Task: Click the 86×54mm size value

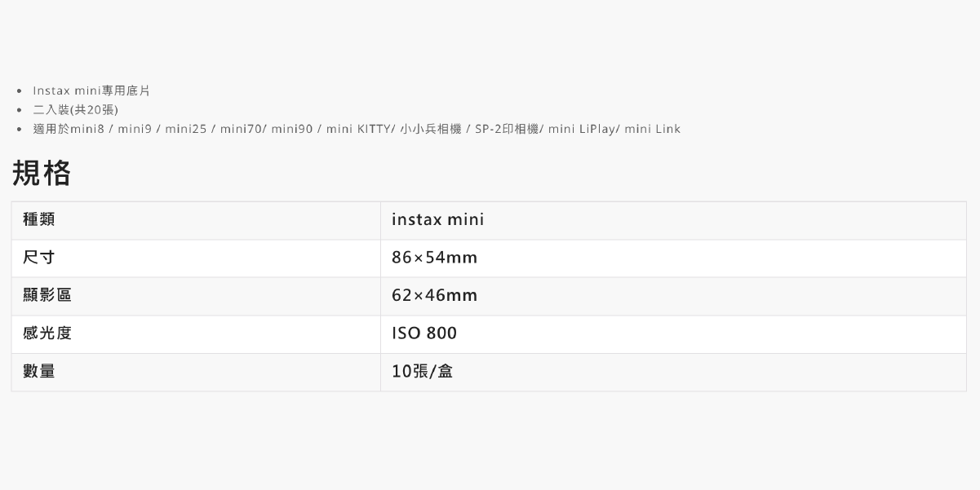Action: tap(434, 258)
